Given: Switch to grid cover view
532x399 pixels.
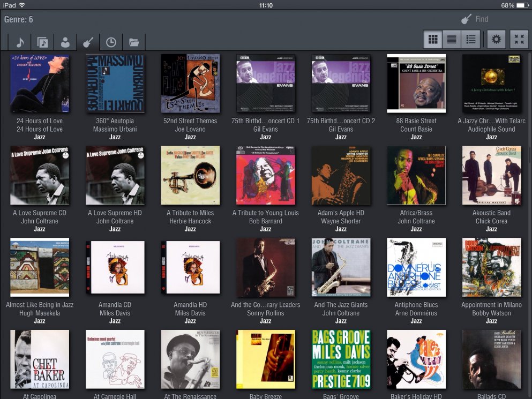Looking at the screenshot, I should tap(433, 39).
